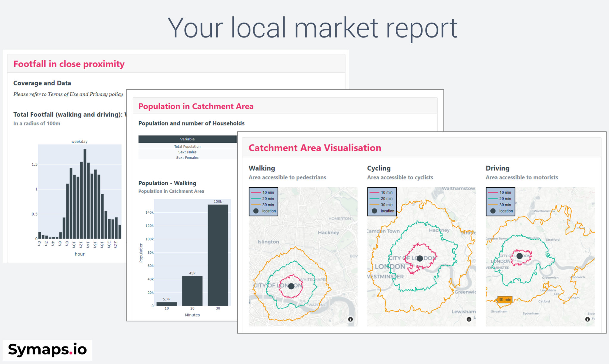The height and width of the screenshot is (364, 609).
Task: Toggle 10 min legend entry in Cycling map
Action: click(x=382, y=192)
